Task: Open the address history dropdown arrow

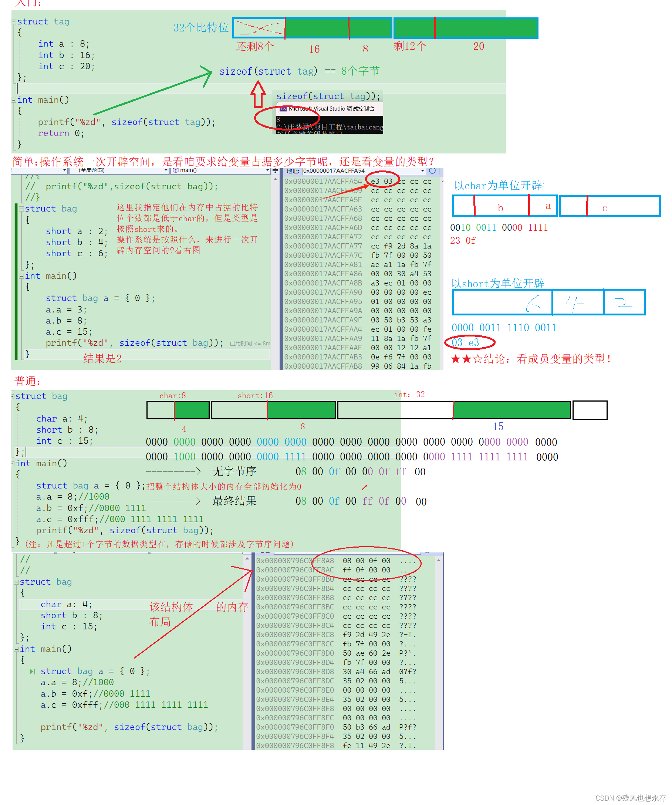Action: point(422,171)
